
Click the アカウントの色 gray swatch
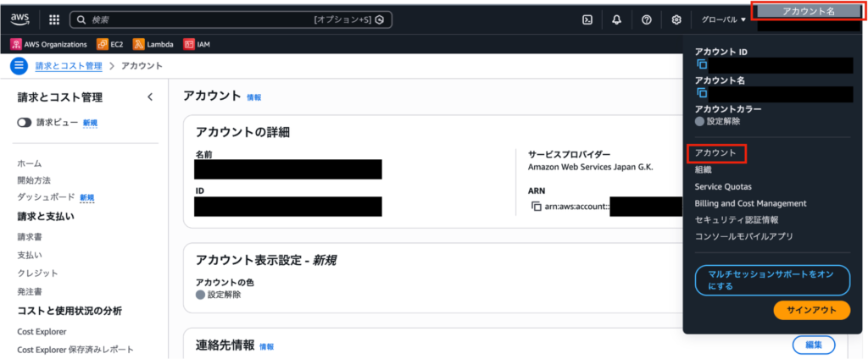tap(200, 295)
